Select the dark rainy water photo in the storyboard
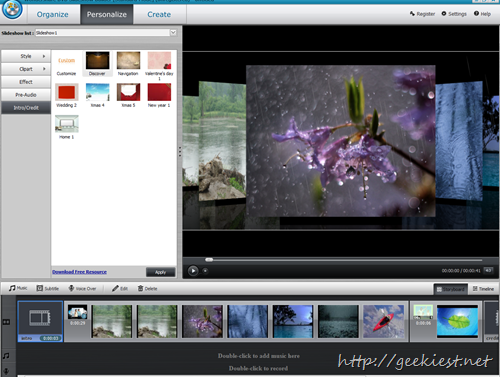 (x=338, y=321)
